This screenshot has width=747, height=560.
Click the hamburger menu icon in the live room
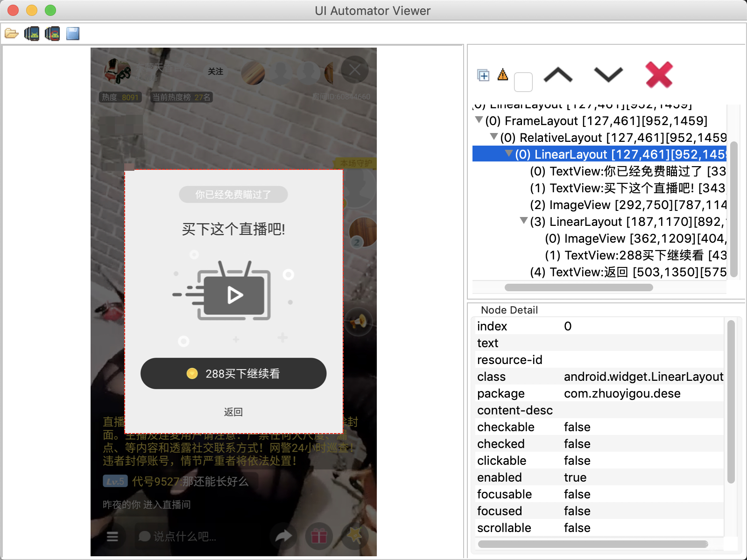coord(113,537)
